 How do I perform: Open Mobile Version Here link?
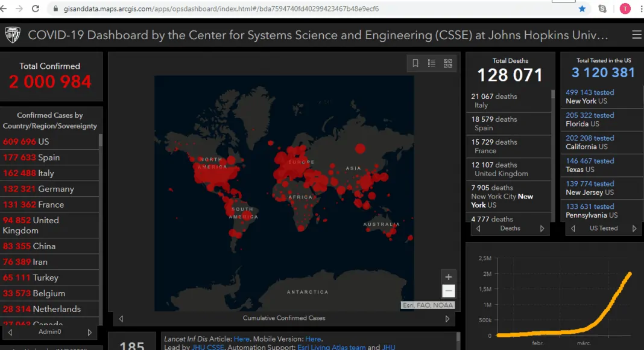313,339
